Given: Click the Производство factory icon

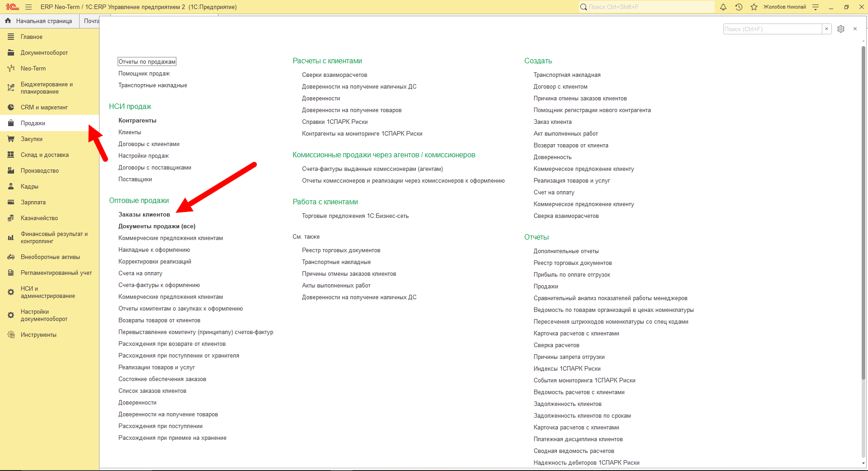Looking at the screenshot, I should click(x=11, y=170).
